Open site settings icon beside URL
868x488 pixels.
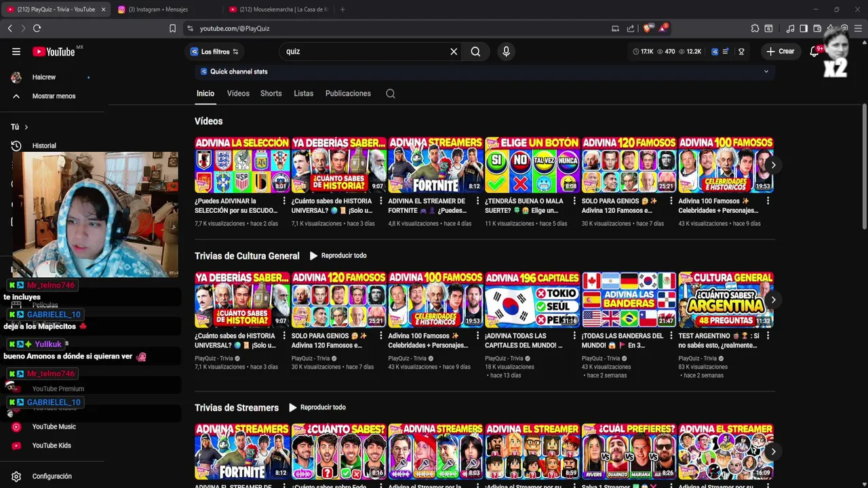[190, 28]
